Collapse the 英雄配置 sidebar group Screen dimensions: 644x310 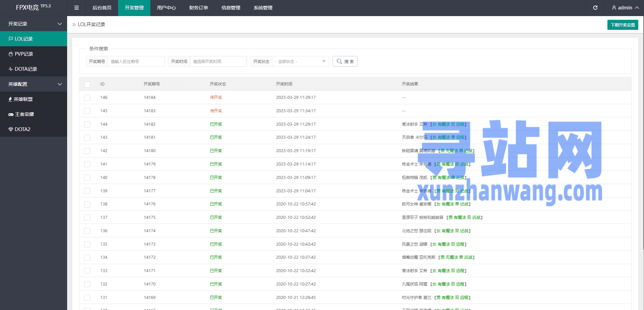[x=34, y=84]
